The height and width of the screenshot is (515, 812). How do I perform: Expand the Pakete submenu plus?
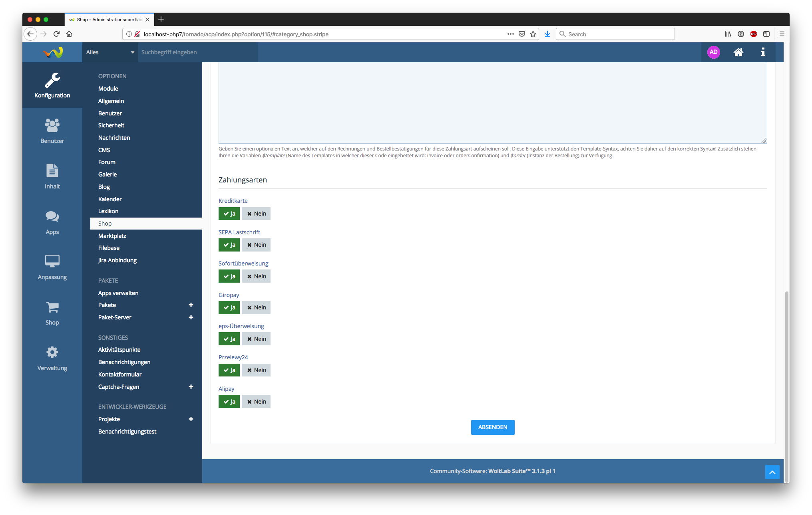[191, 305]
